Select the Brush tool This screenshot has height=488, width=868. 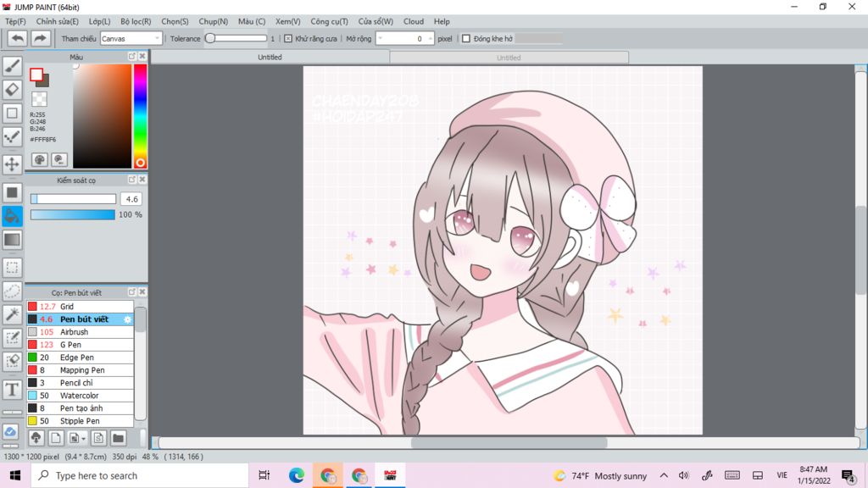[x=12, y=66]
